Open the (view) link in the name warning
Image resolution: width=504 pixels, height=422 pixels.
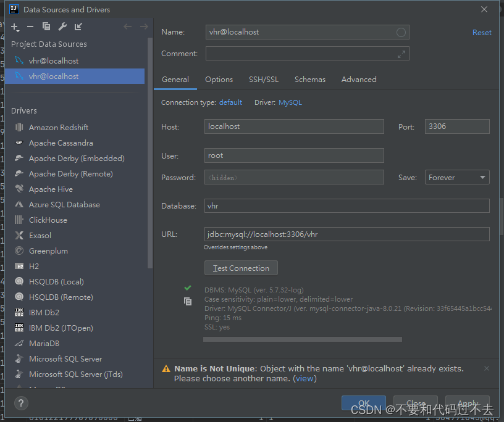(x=304, y=378)
